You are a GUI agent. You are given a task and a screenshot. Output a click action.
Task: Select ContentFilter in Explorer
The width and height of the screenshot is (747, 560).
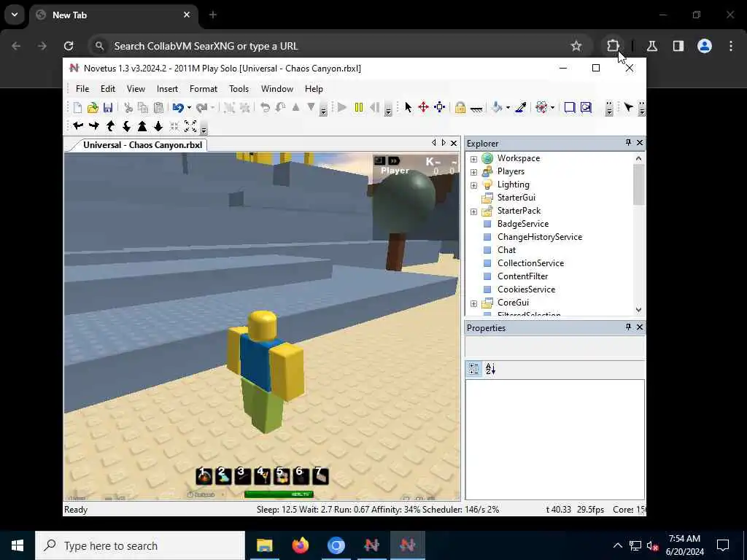click(x=522, y=276)
